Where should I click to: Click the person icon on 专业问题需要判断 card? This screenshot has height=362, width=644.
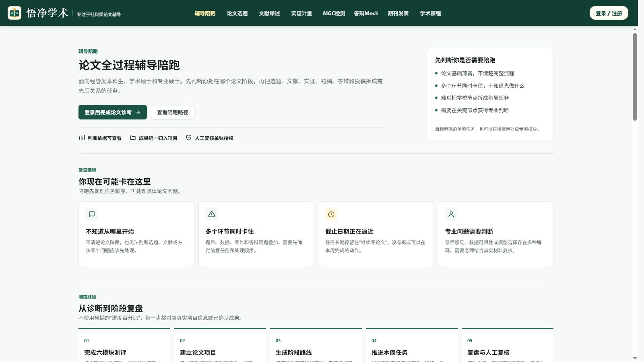pos(451,214)
